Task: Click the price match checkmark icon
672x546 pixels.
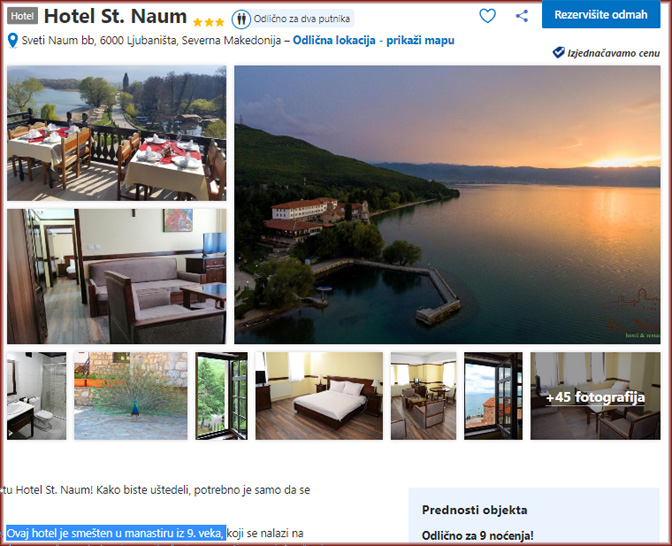Action: pyautogui.click(x=558, y=53)
